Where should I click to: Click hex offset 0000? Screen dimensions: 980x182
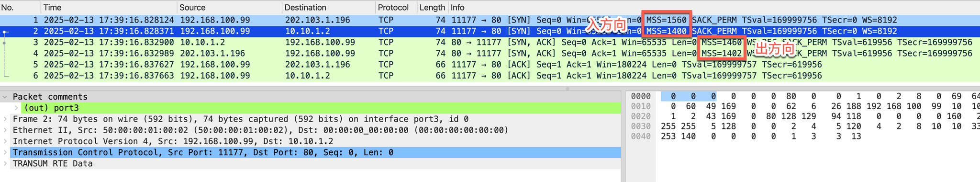pos(641,96)
